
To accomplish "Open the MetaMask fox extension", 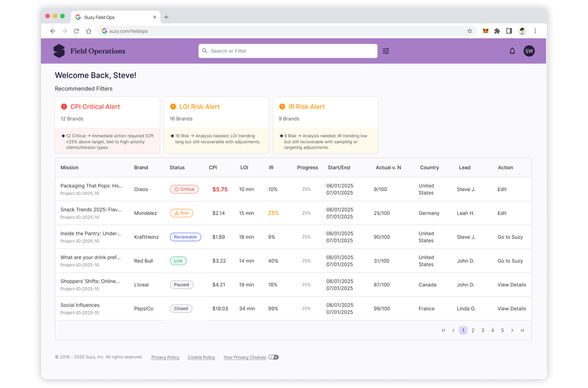I will [x=485, y=31].
